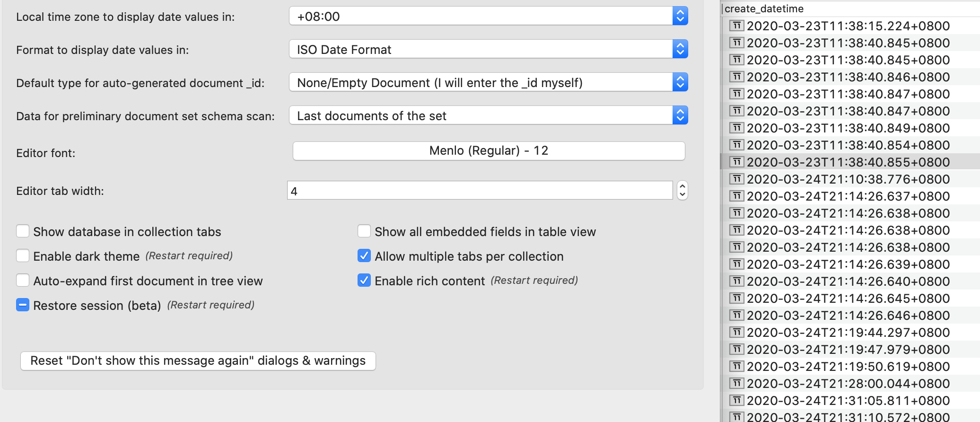Viewport: 980px width, 422px height.
Task: Uncheck Enable rich content
Action: click(364, 281)
